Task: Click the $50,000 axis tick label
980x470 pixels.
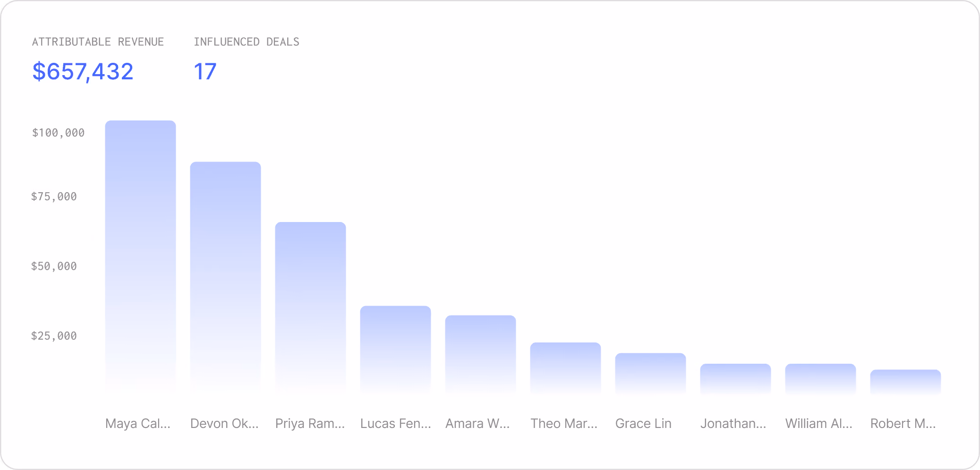Action: tap(54, 266)
